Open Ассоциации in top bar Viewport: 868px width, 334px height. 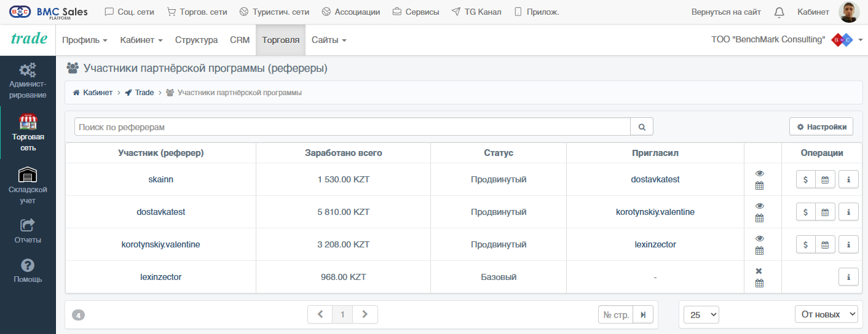(351, 12)
